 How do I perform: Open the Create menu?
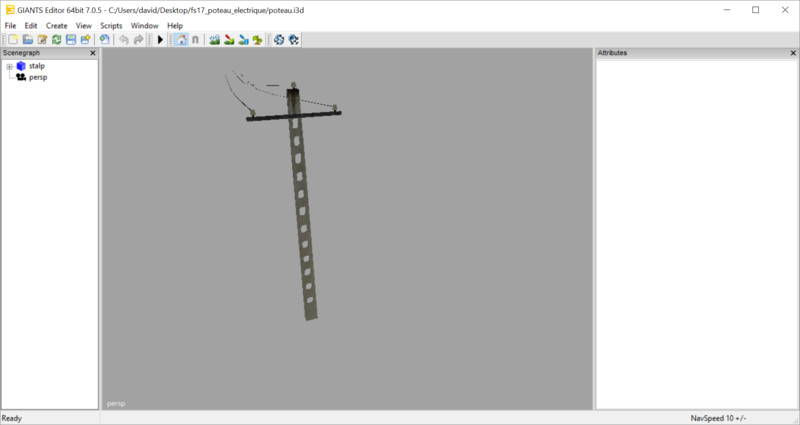(56, 25)
